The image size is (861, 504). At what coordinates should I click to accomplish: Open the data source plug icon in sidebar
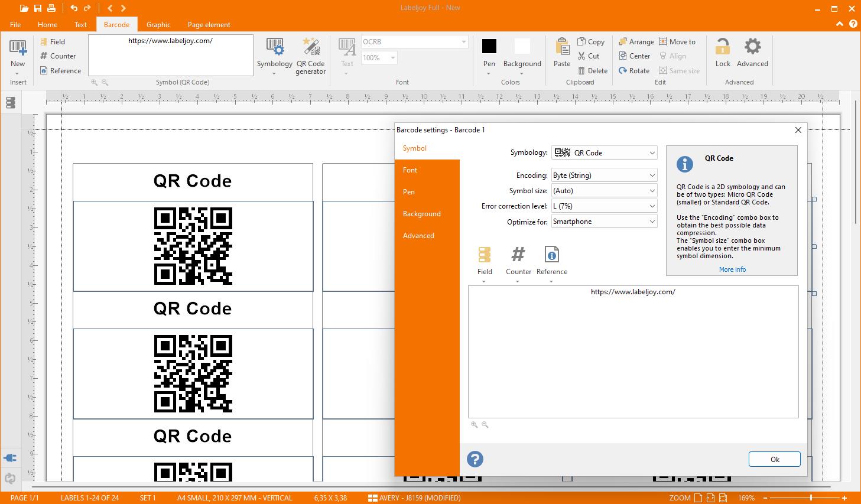(10, 458)
